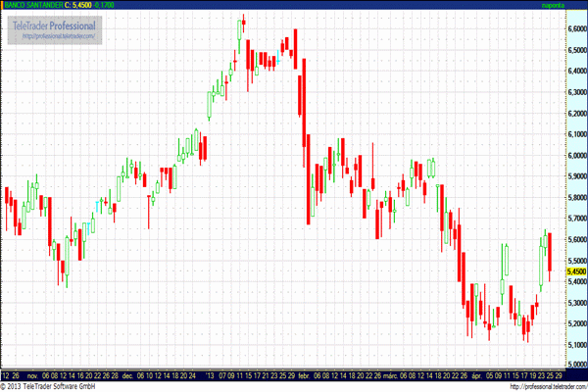
Task: Click the last red candlestick on the chart
Action: click(x=550, y=252)
